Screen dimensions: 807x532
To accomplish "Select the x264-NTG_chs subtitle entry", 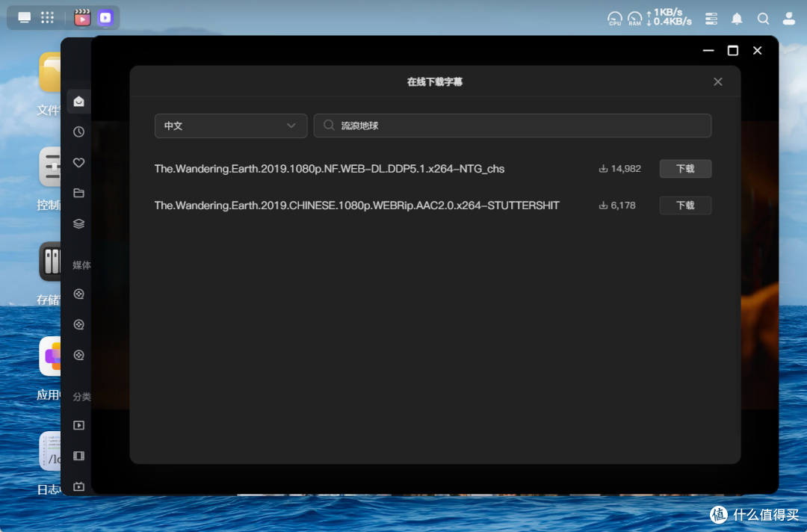I will point(330,169).
